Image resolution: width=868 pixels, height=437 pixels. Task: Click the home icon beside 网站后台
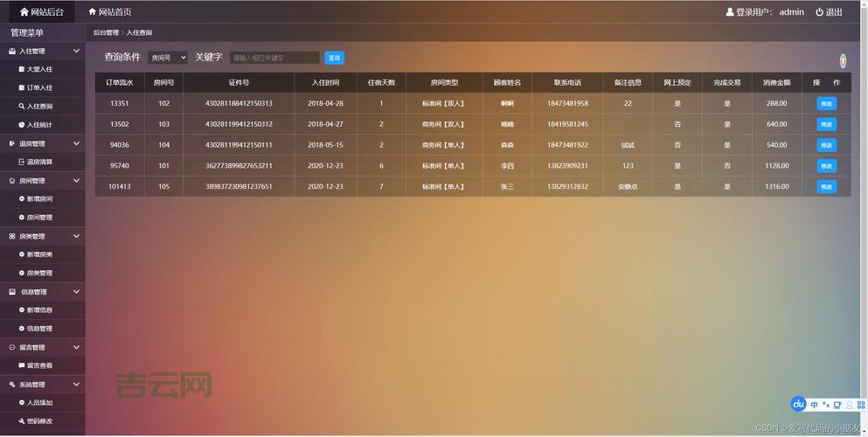(24, 11)
